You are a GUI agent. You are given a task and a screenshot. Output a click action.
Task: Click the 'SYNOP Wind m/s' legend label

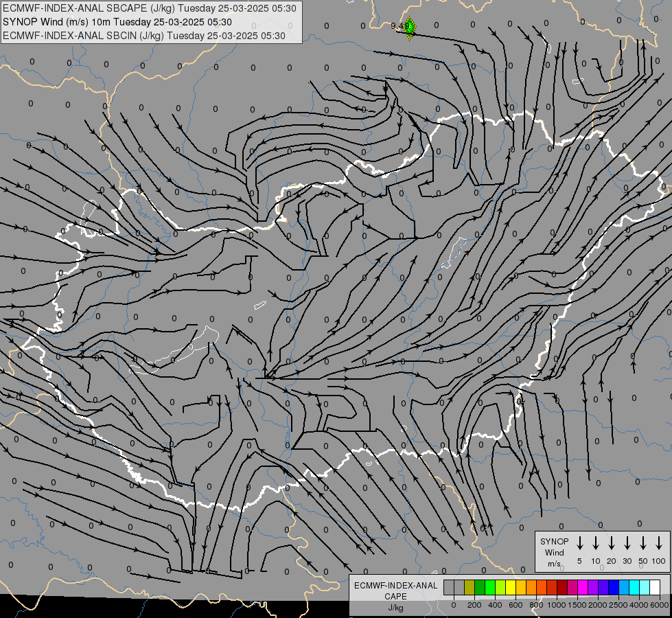point(554,553)
